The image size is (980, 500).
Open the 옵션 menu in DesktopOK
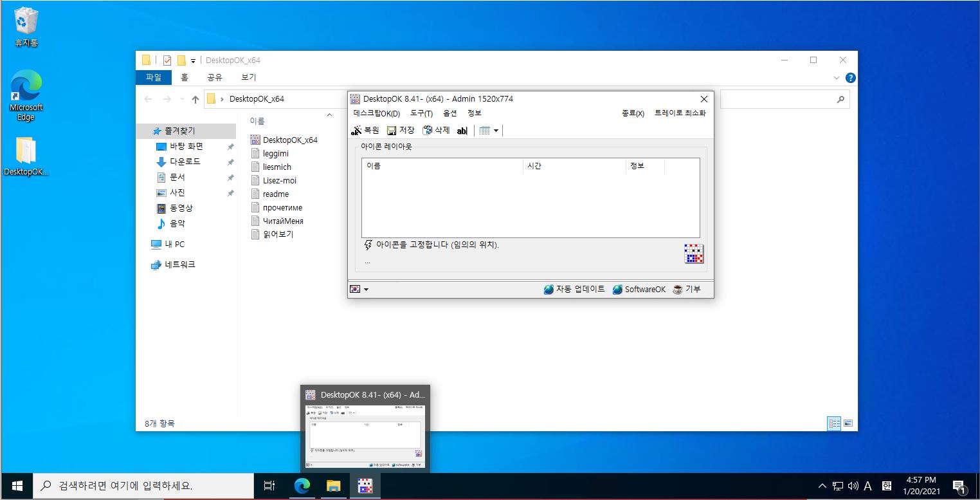[449, 113]
